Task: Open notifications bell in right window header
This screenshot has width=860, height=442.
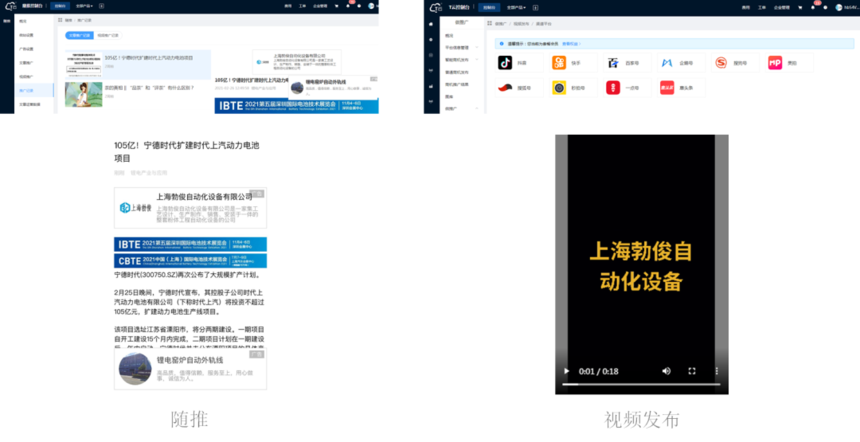Action: [x=813, y=7]
